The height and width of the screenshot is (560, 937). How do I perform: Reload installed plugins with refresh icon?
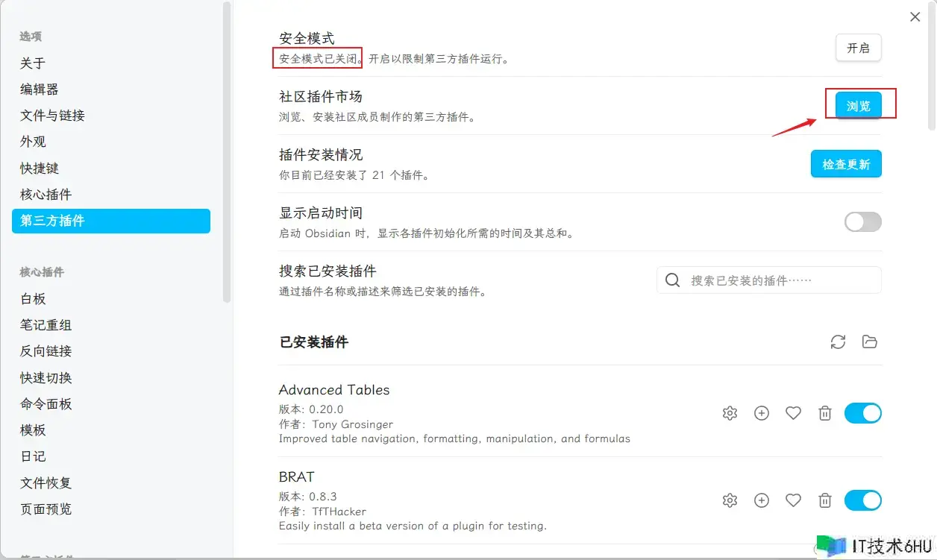click(838, 342)
